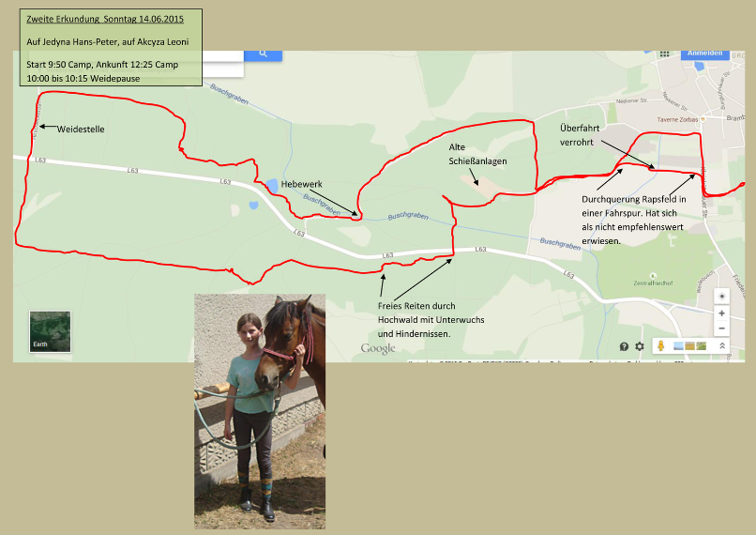Select the girl with horse photo
This screenshot has height=535, width=756.
260,411
